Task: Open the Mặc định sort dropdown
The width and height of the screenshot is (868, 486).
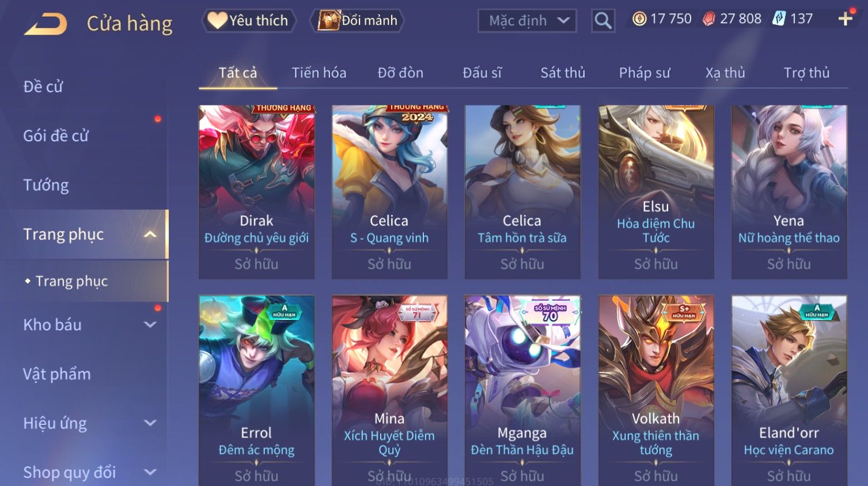Action: pyautogui.click(x=527, y=21)
